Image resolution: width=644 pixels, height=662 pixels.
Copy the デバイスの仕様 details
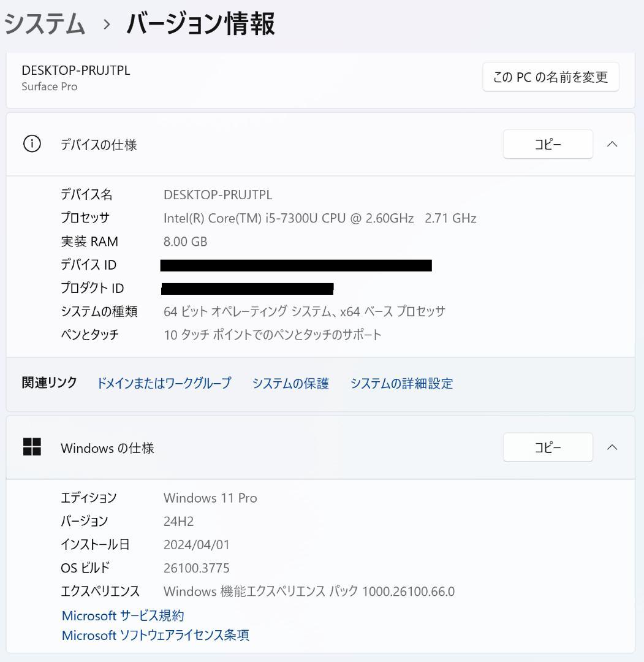click(547, 144)
